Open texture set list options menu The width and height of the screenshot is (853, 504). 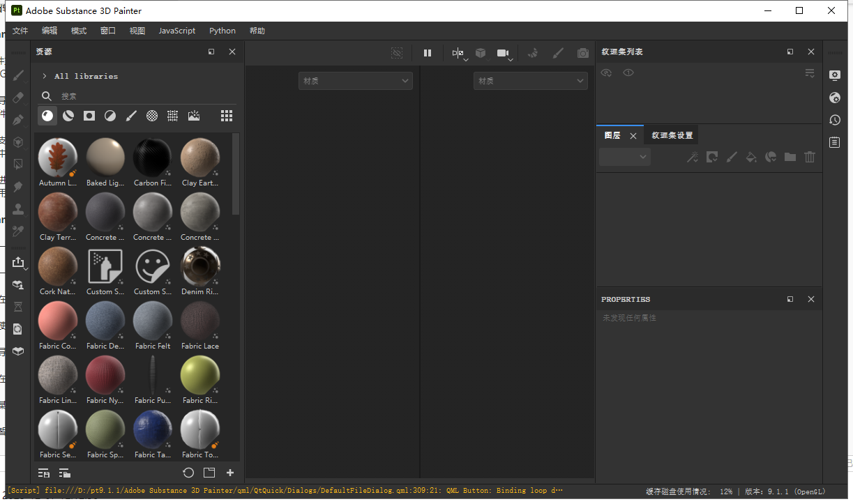[810, 72]
